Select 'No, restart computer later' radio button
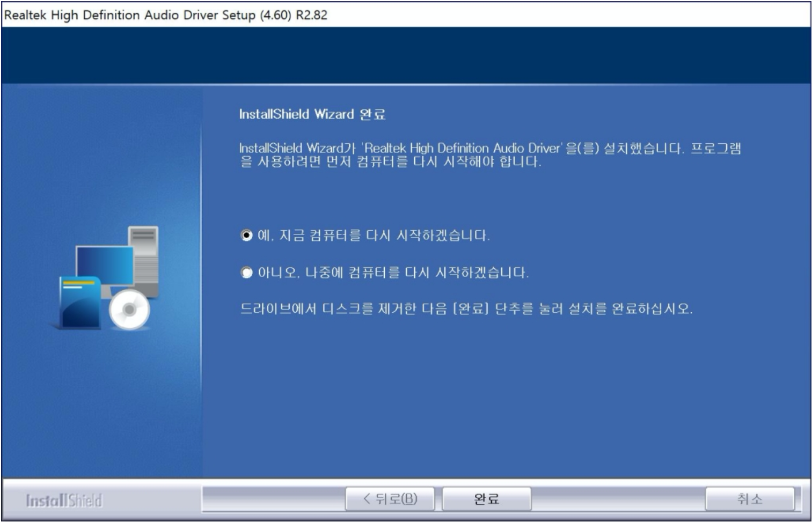This screenshot has width=812, height=522. click(246, 273)
